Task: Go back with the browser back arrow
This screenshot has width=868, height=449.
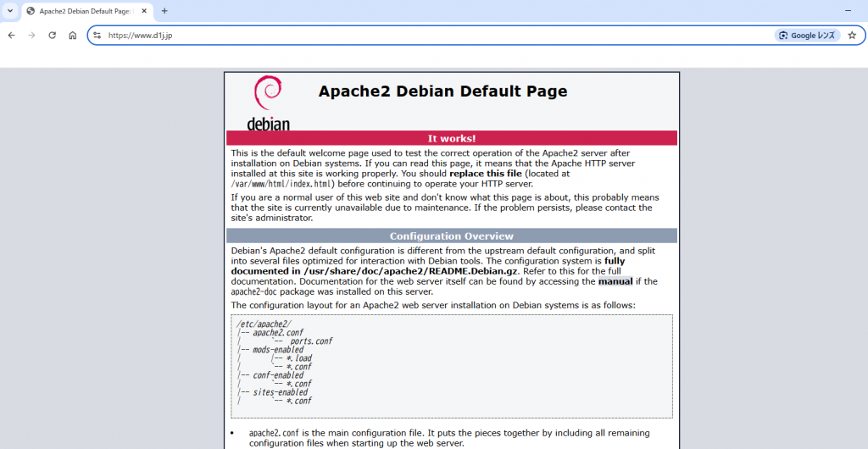Action: coord(12,36)
